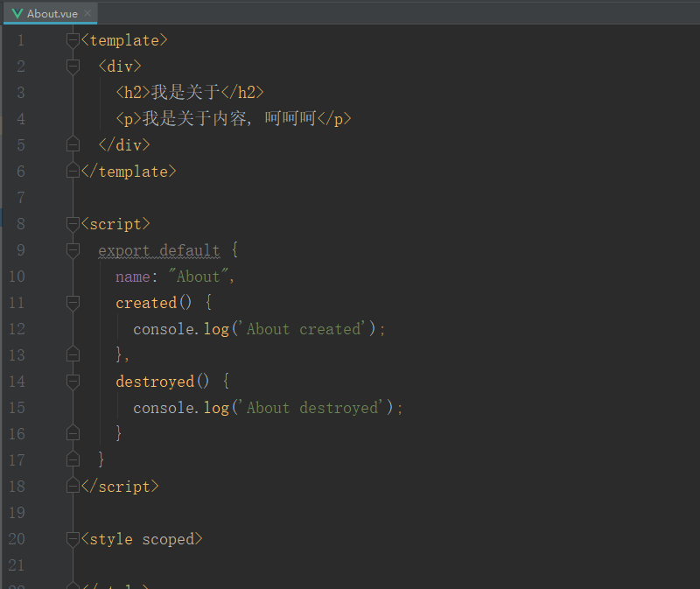
Task: Collapse the <template> block on line 1
Action: 73,40
